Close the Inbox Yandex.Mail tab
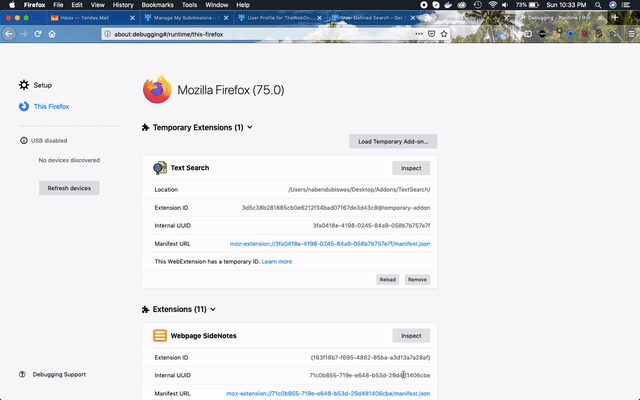This screenshot has width=640, height=400. pos(132,18)
